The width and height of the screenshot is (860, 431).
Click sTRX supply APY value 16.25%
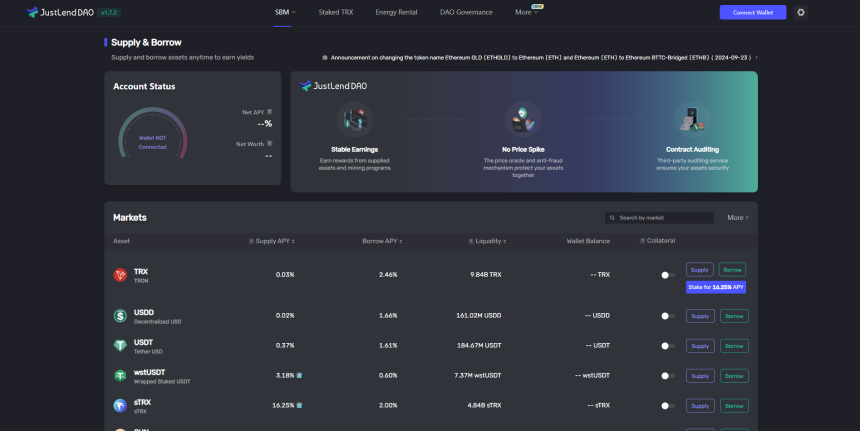283,406
